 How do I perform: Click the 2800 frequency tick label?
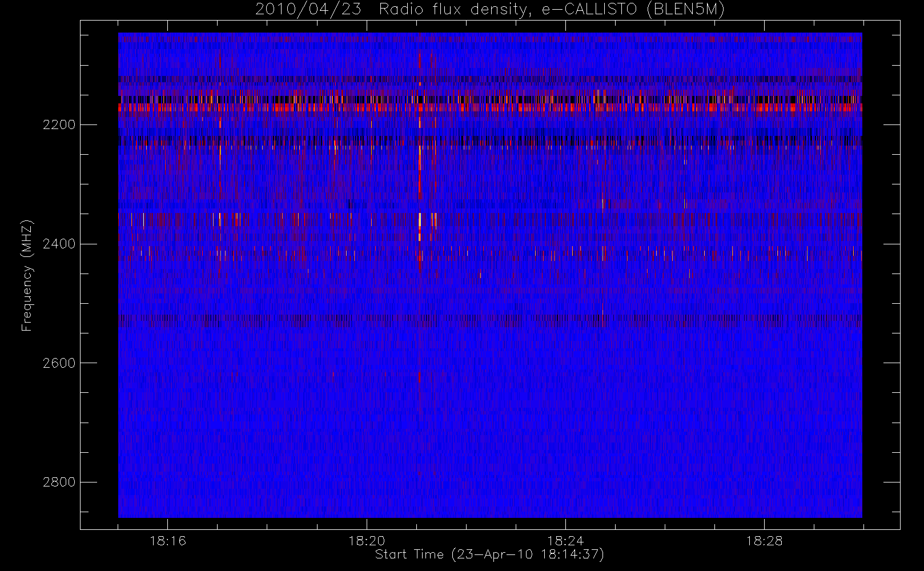click(59, 482)
